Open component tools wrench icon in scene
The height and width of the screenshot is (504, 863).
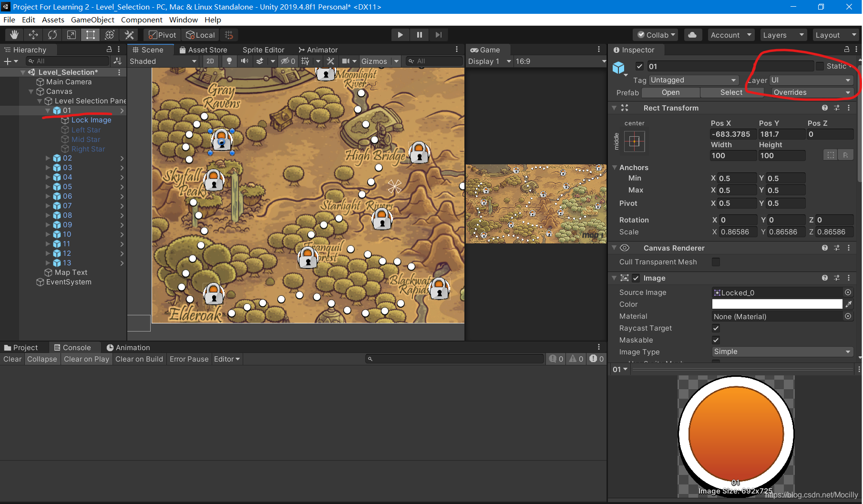(330, 61)
